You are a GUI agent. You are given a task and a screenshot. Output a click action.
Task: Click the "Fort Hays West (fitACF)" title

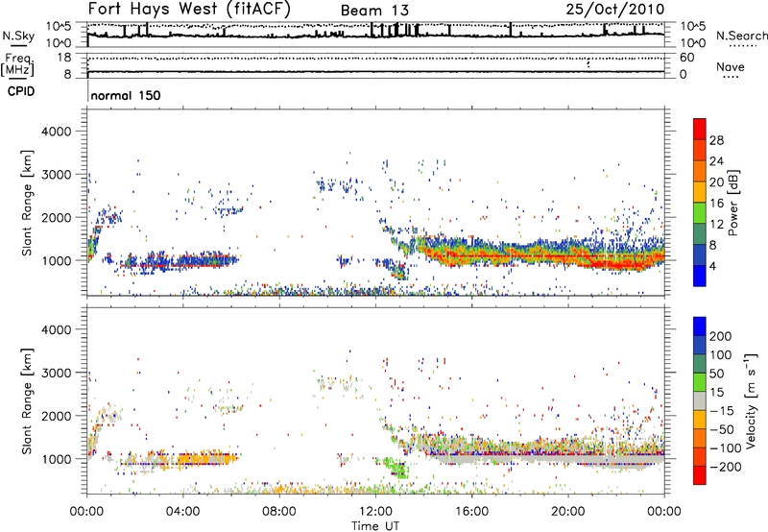189,9
